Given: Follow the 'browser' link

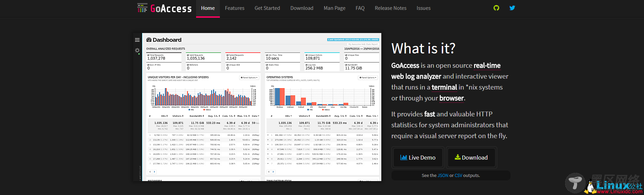Looking at the screenshot, I should 451,98.
